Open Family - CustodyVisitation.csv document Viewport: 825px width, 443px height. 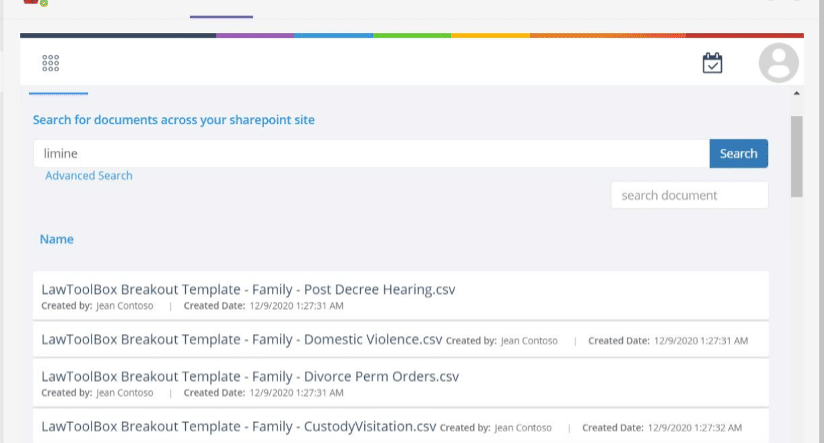[x=239, y=427]
